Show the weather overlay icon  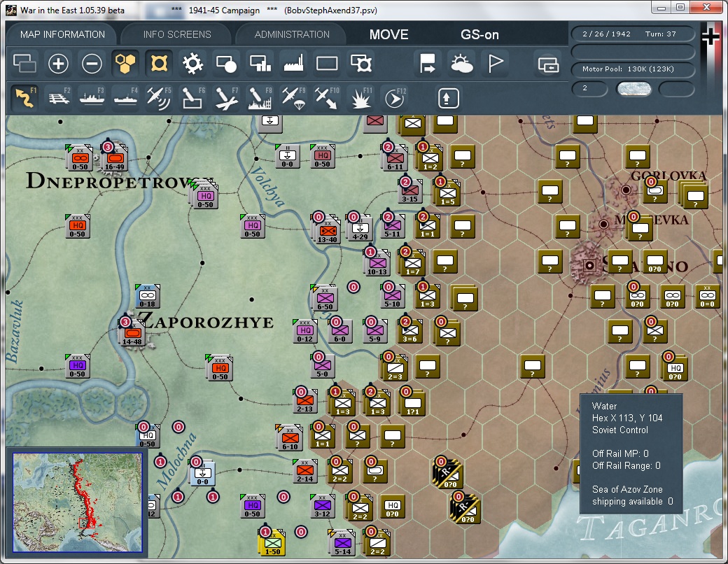point(461,64)
